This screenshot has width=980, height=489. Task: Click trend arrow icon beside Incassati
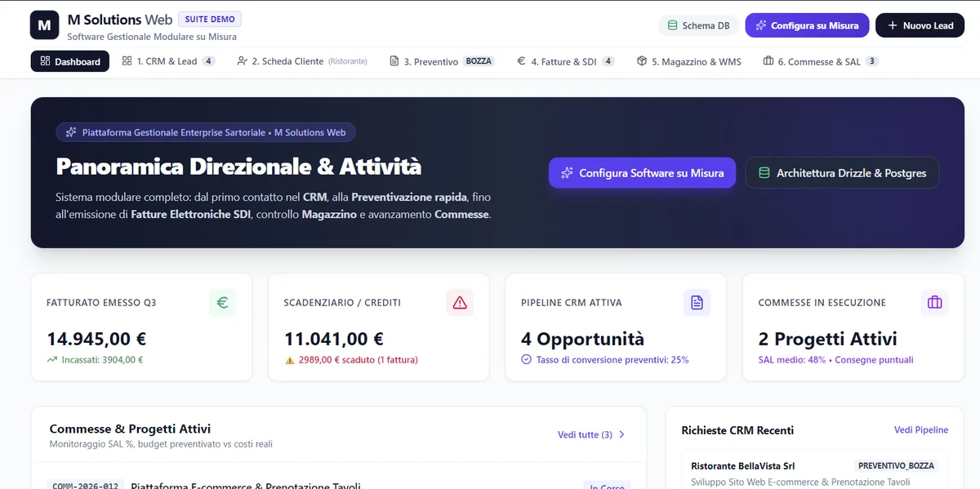(x=52, y=359)
